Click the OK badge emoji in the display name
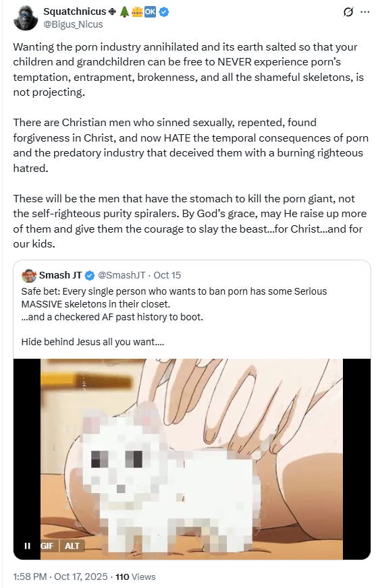This screenshot has width=376, height=588. [150, 12]
